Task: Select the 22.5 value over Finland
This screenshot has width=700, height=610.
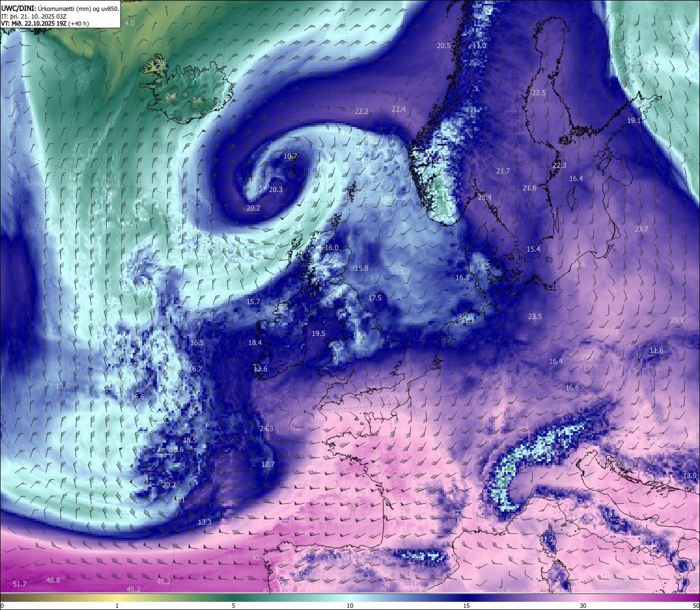Action: click(x=539, y=93)
